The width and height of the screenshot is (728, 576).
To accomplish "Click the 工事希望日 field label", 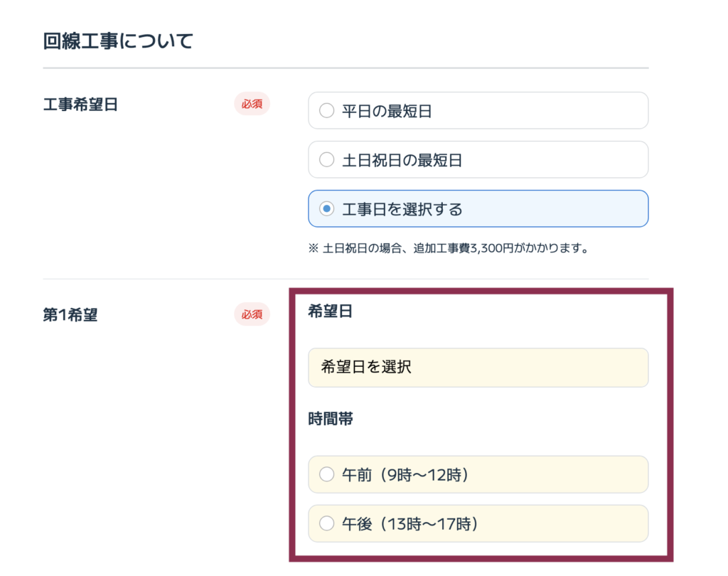I will tap(73, 104).
